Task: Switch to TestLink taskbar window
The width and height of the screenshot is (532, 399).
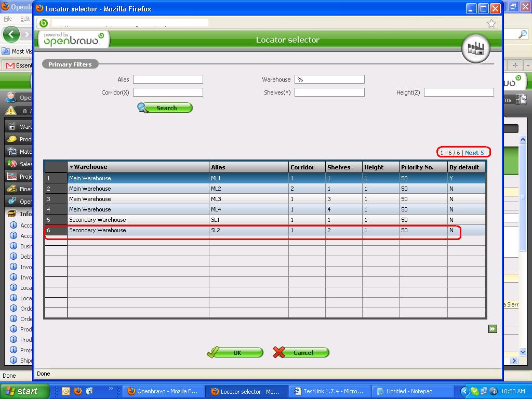Action: [x=328, y=391]
